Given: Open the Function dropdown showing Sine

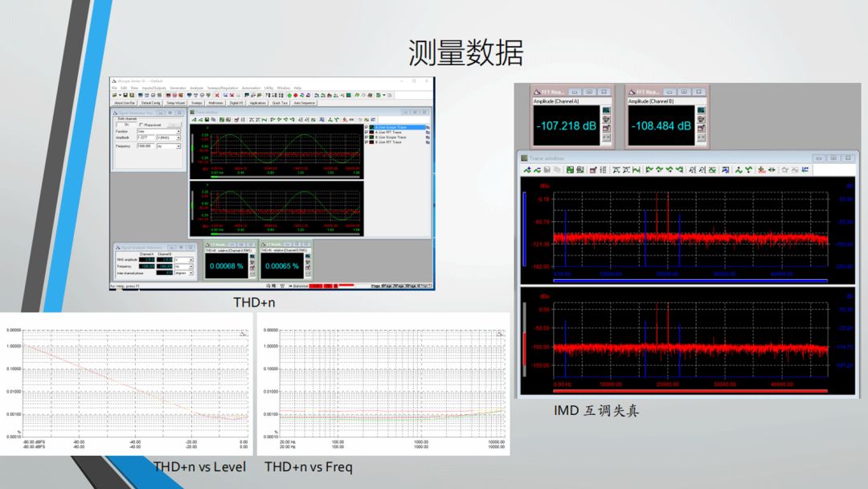Looking at the screenshot, I should pos(178,131).
